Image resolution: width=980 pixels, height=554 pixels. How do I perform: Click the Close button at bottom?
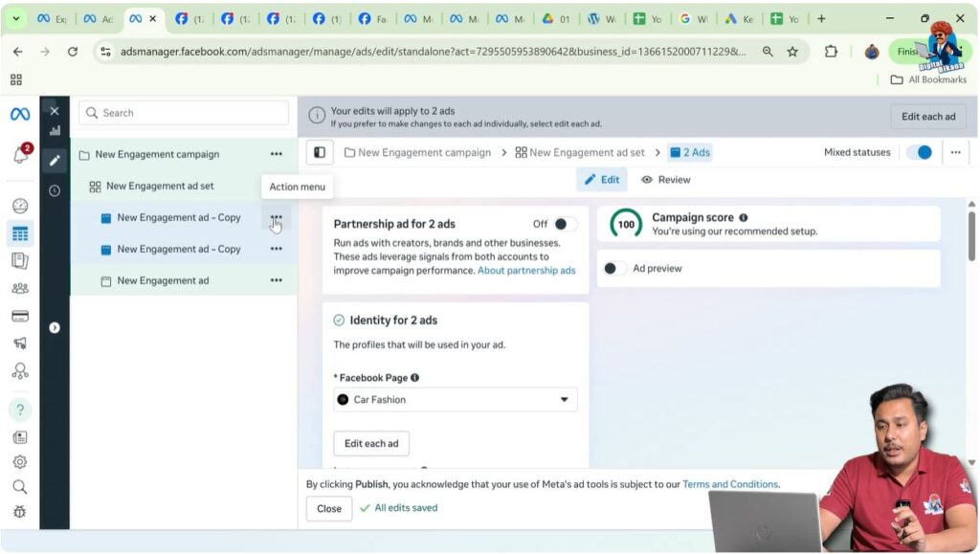pos(329,508)
